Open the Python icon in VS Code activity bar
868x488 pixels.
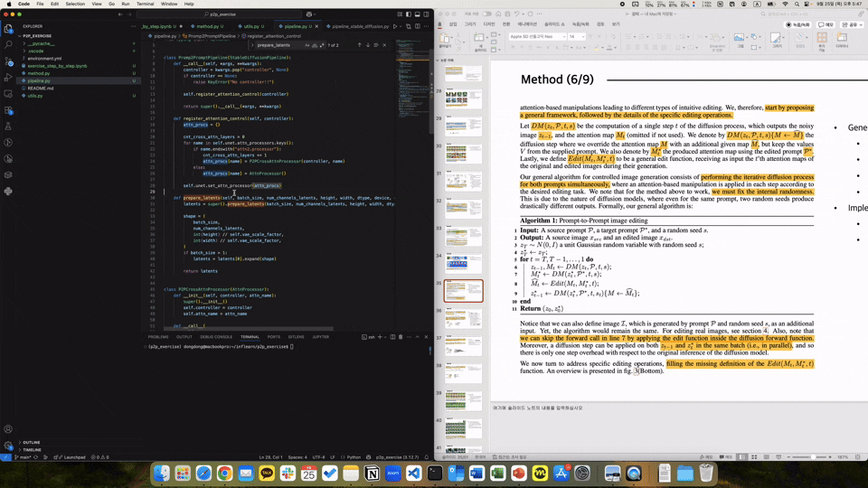pos(8,192)
